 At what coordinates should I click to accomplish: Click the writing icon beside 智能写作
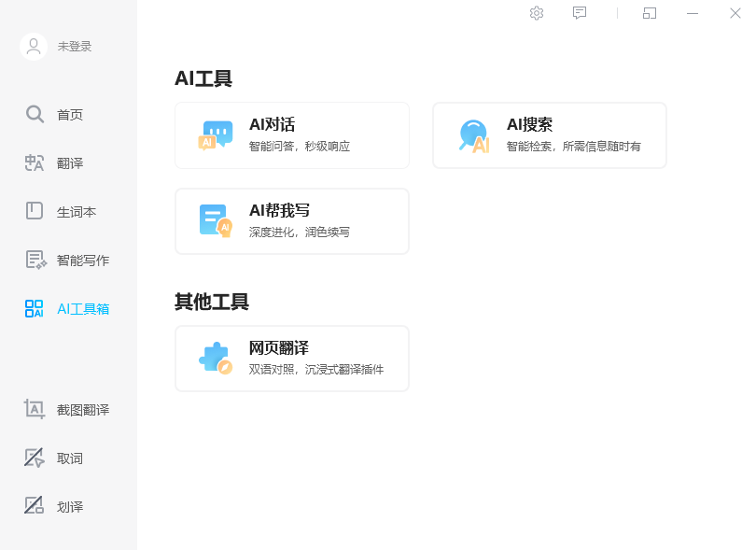point(35,260)
